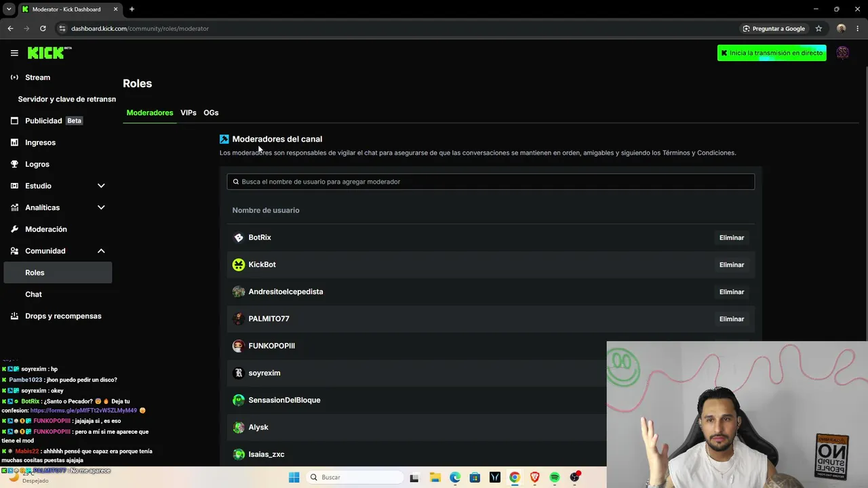The image size is (868, 488).
Task: Open Microsoft Edge from the taskbar
Action: pos(455,477)
